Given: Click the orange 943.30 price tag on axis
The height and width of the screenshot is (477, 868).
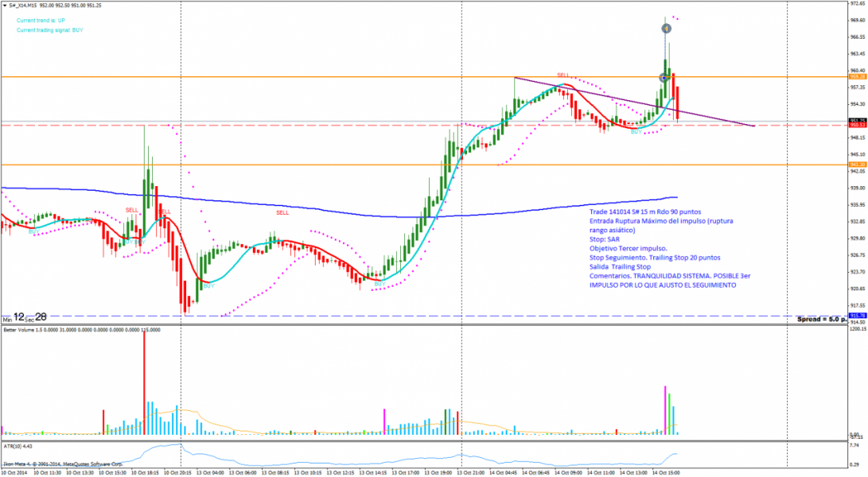Looking at the screenshot, I should point(857,165).
